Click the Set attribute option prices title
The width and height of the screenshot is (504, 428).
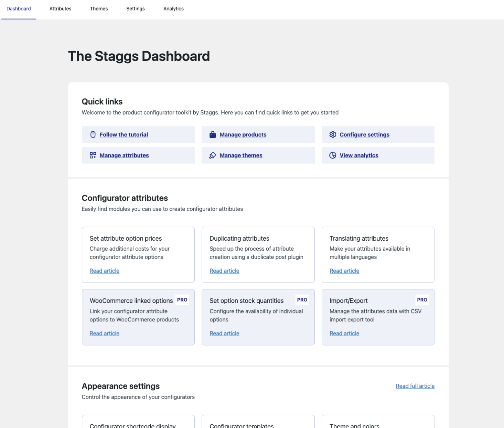click(126, 239)
